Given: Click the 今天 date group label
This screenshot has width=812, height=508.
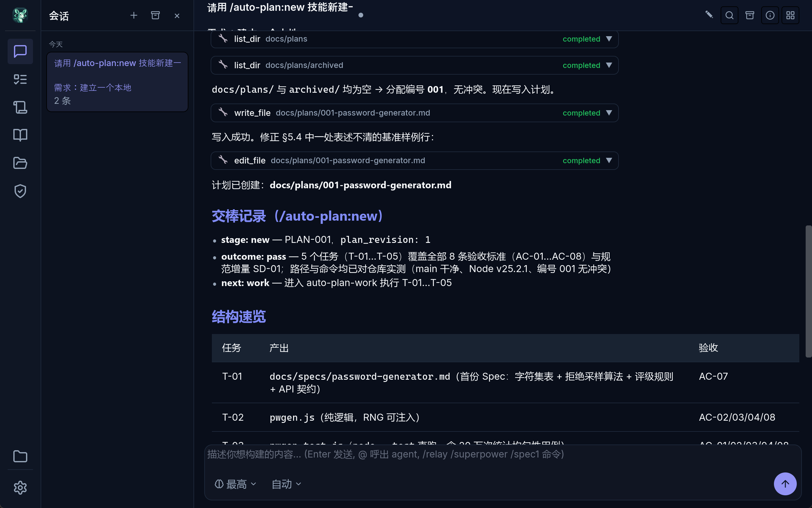Looking at the screenshot, I should (x=56, y=44).
